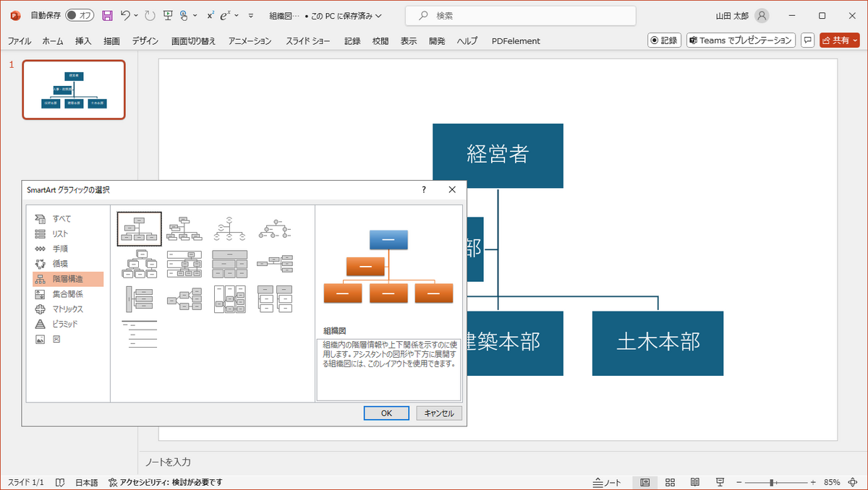This screenshot has width=868, height=490.
Task: Confirm SmartArt selection with OK
Action: pos(386,413)
